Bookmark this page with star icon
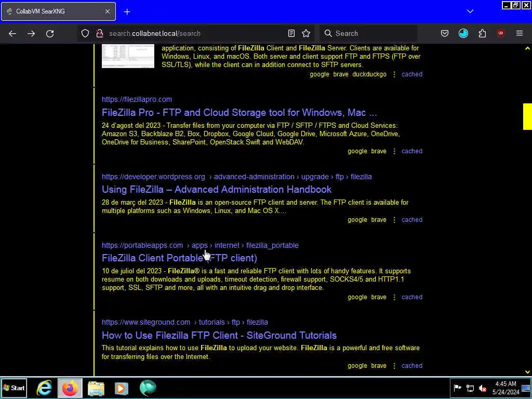Image resolution: width=532 pixels, height=399 pixels. pos(306,33)
